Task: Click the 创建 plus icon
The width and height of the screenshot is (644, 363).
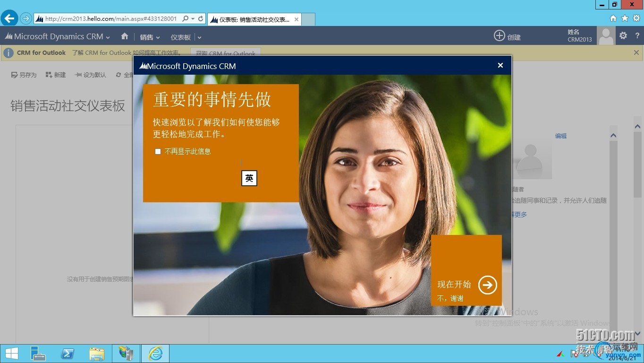Action: tap(499, 35)
